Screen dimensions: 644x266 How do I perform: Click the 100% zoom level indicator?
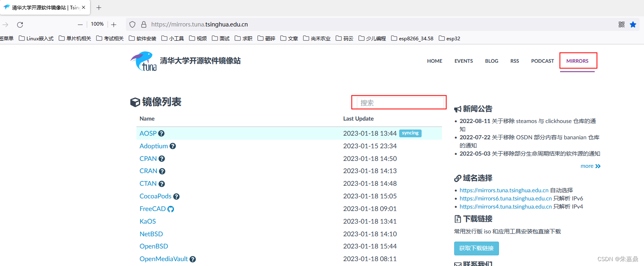(97, 24)
